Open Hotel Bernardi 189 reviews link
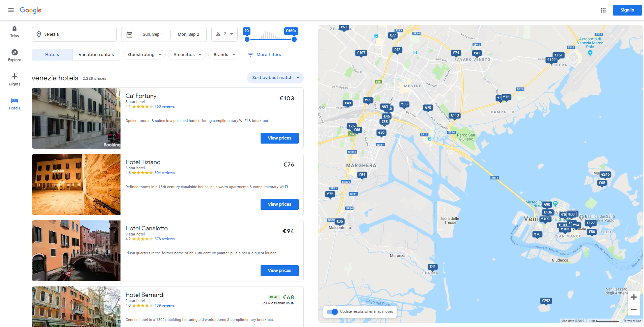This screenshot has height=327, width=644. click(x=165, y=306)
